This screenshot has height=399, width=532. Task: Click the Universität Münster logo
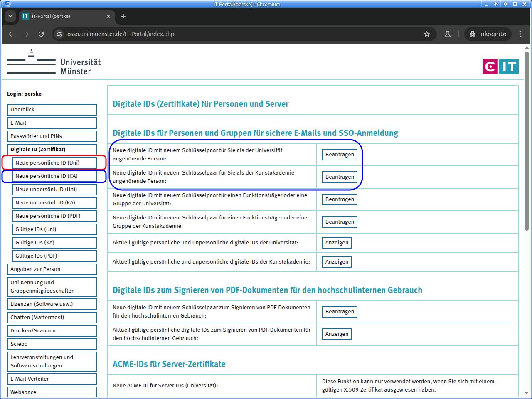coord(54,62)
